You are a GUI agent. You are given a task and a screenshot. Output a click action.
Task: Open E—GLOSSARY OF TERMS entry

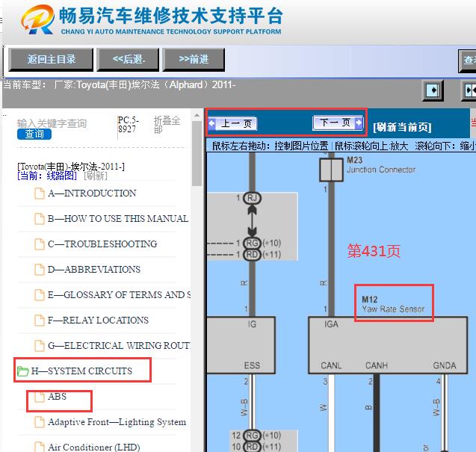click(120, 295)
